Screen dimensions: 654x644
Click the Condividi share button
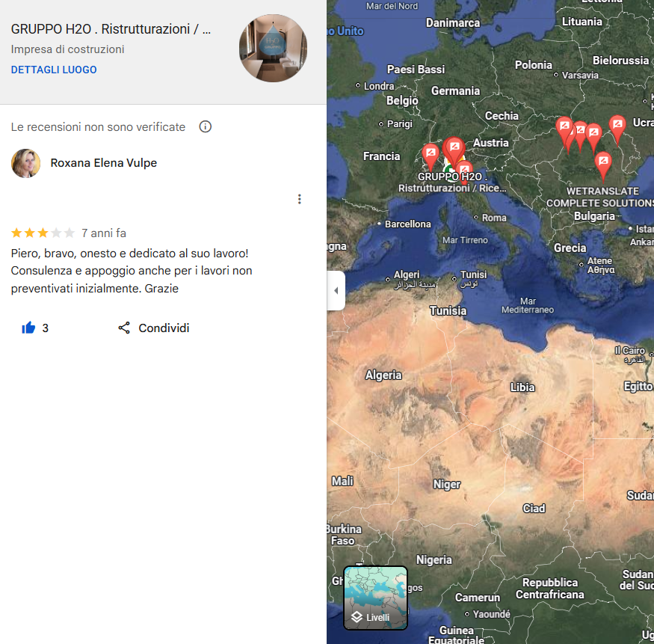[x=154, y=328]
